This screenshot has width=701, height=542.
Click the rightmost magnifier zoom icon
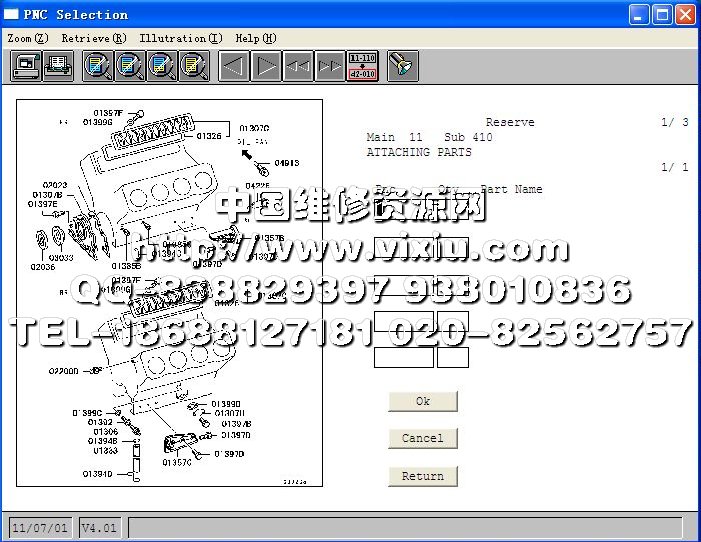(193, 66)
